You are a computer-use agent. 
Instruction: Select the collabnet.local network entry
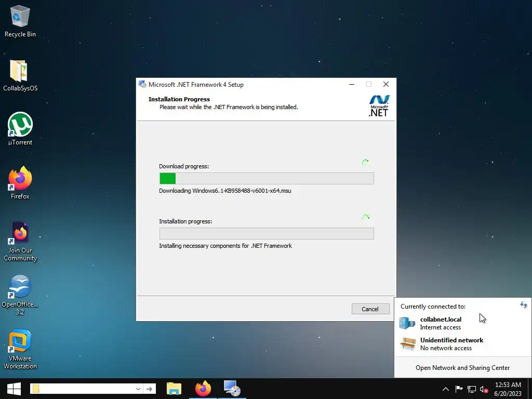click(463, 323)
